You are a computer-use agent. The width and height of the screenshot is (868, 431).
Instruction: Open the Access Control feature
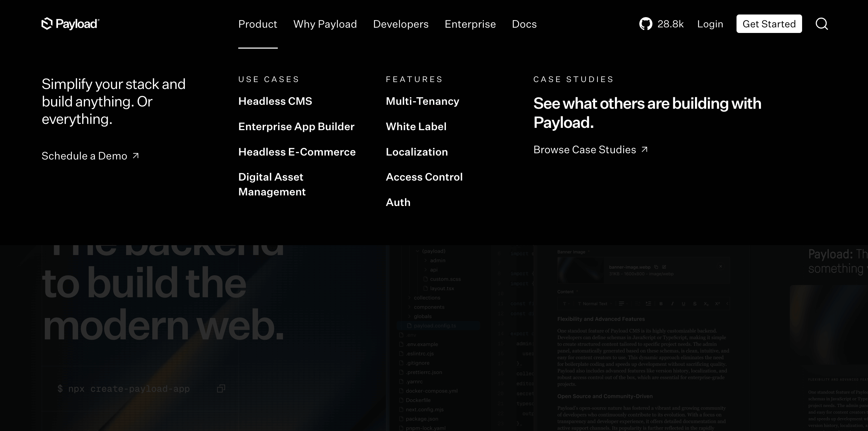pyautogui.click(x=424, y=177)
